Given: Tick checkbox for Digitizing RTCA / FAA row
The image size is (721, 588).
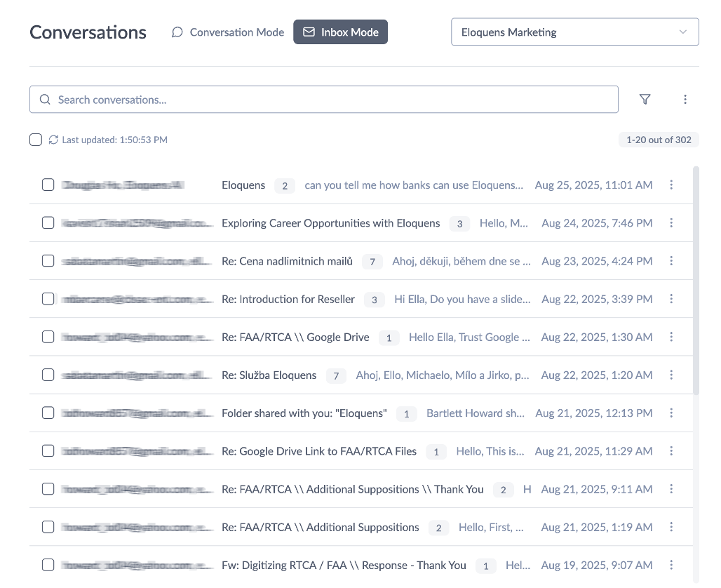Looking at the screenshot, I should [48, 565].
